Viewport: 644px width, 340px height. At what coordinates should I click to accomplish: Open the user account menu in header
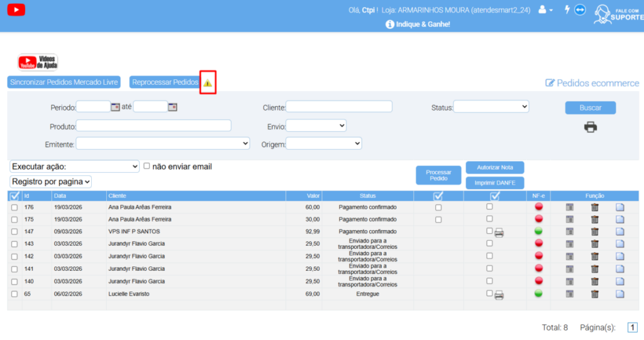545,10
